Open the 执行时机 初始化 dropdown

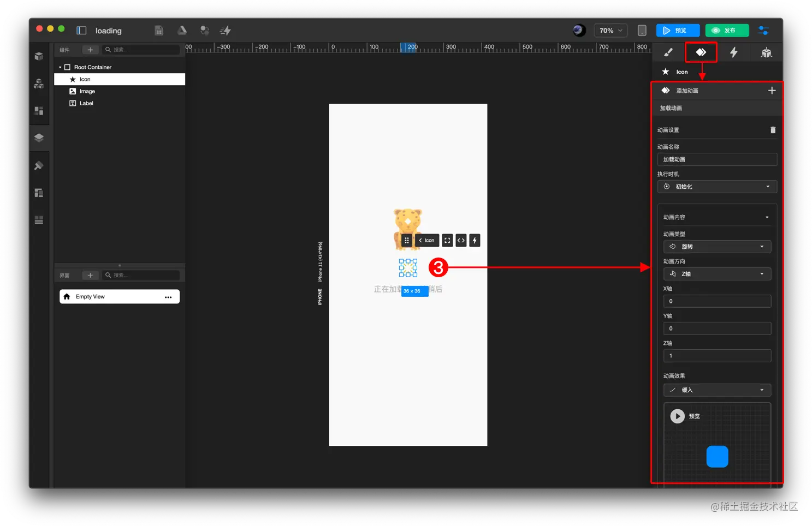click(x=717, y=187)
